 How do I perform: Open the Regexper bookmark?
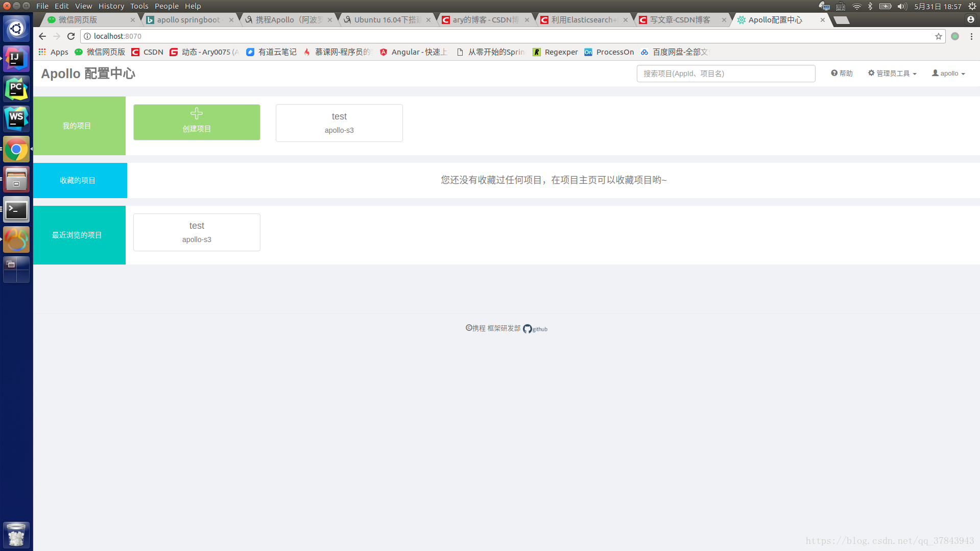[555, 52]
